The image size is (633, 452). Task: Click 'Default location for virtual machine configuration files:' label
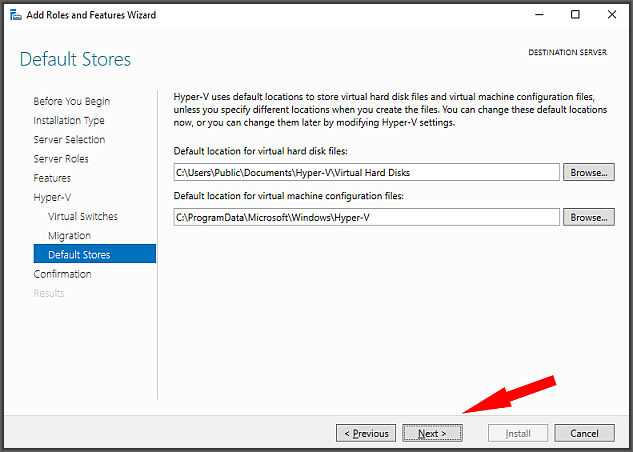pos(289,196)
